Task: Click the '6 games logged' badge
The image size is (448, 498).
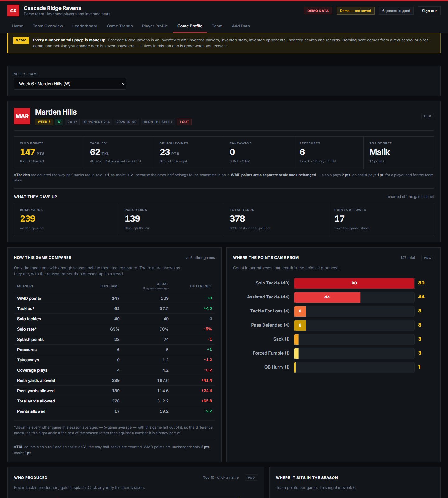Action: click(x=396, y=11)
